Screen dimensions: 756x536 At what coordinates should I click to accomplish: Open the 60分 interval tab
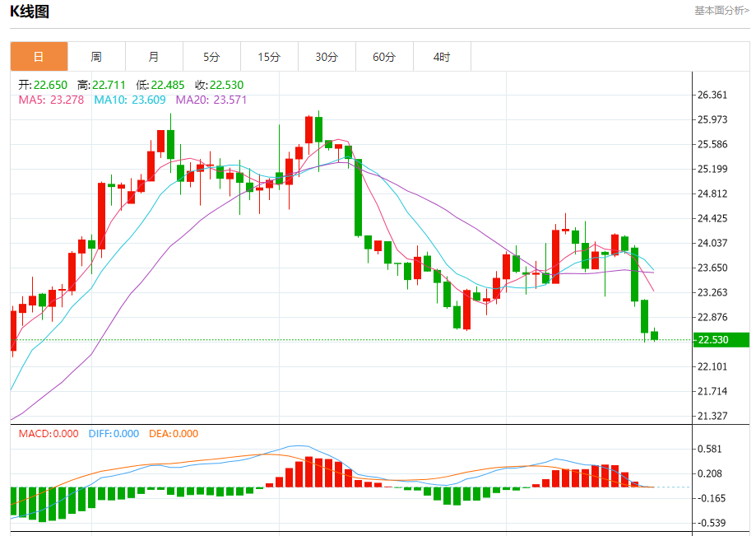click(x=384, y=57)
